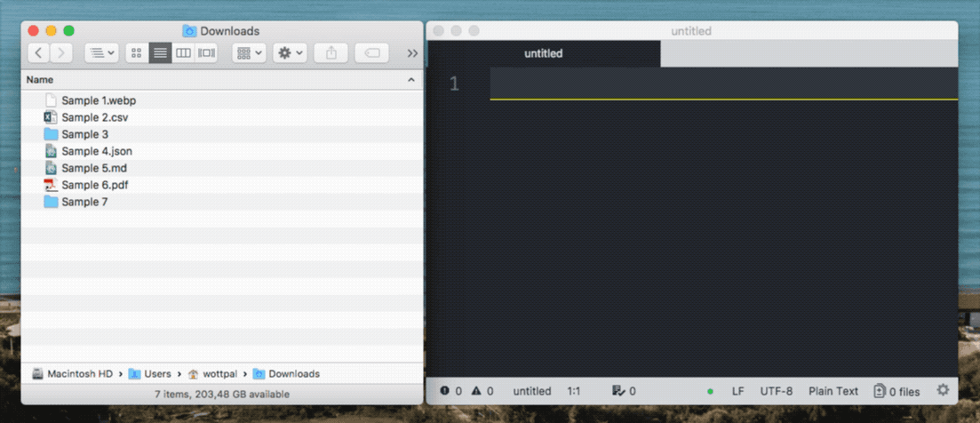The width and height of the screenshot is (980, 423).
Task: Click the Finder back arrow button
Action: [x=38, y=53]
